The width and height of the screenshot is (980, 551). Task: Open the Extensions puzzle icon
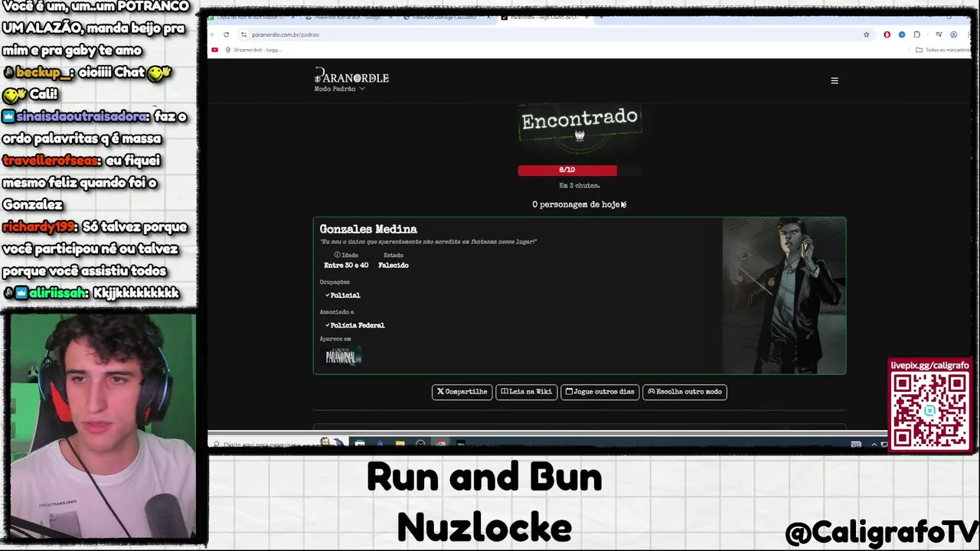(x=916, y=34)
